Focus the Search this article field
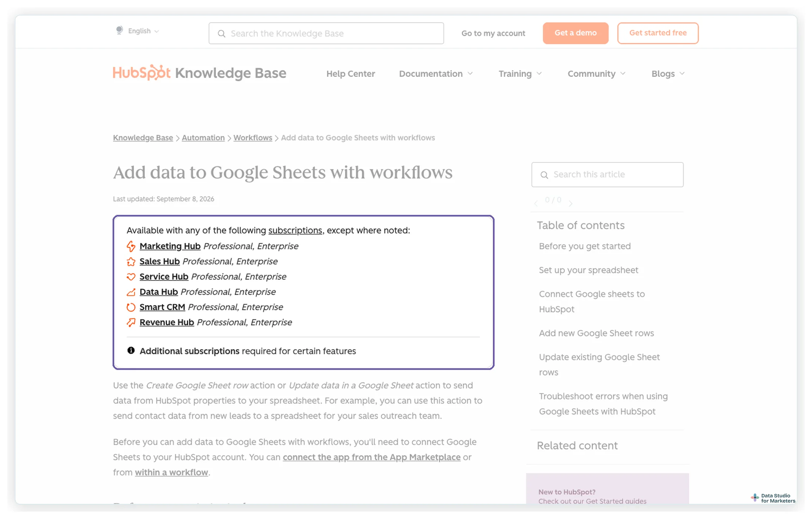Viewport: 812px width, 519px height. point(607,174)
